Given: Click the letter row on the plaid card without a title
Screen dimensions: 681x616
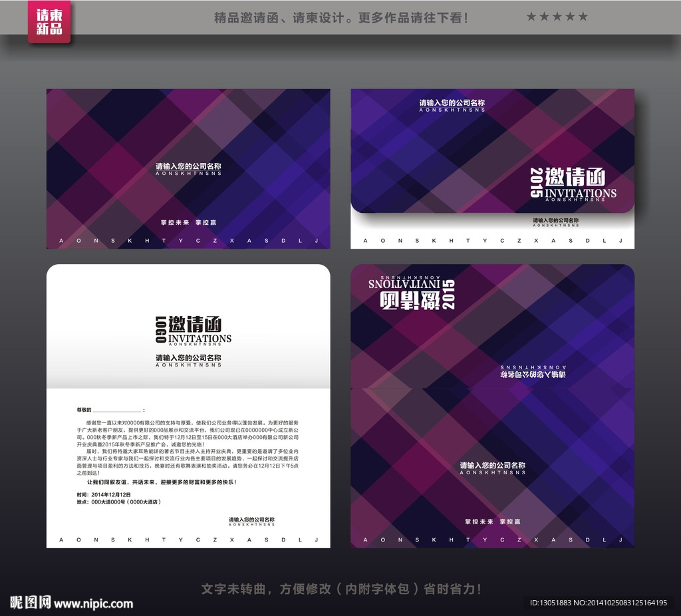Looking at the screenshot, I should 188,241.
